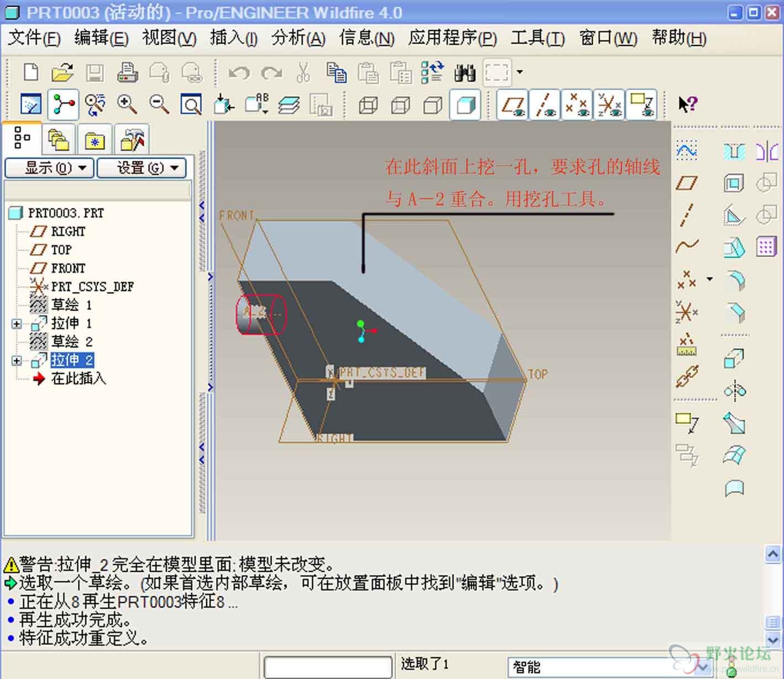Open the Find binoculars tool
The height and width of the screenshot is (679, 784).
pos(465,72)
